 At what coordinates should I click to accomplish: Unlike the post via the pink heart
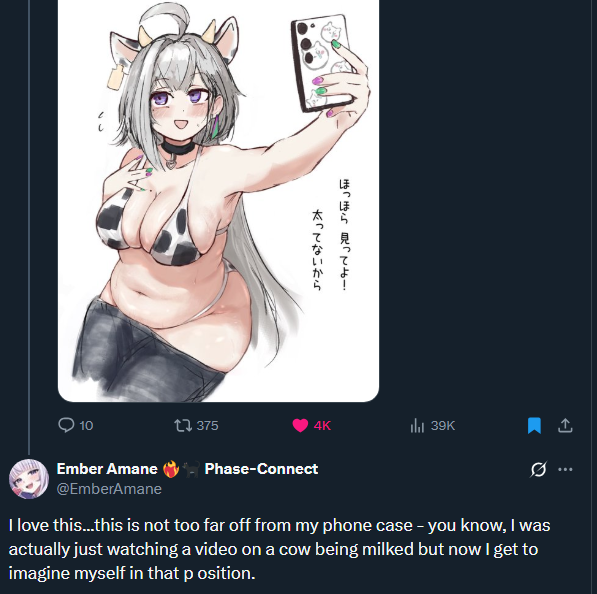coord(300,425)
